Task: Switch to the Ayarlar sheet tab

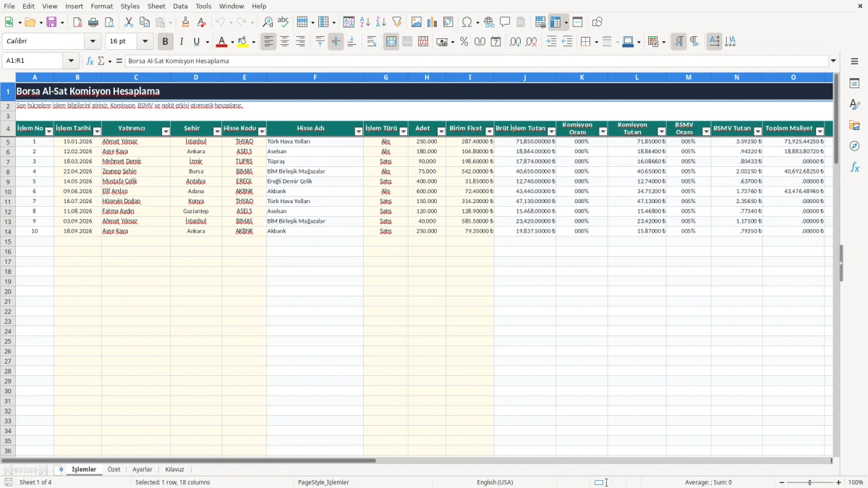Action: tap(142, 469)
